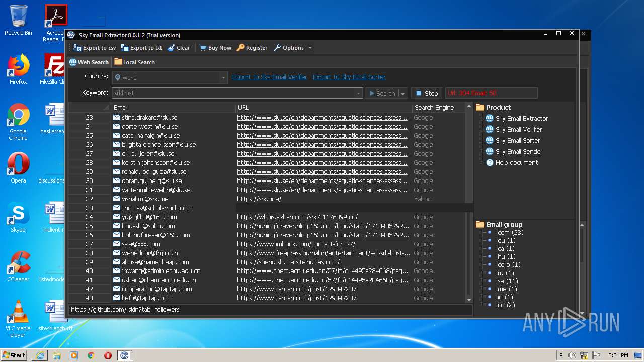Screen dimensions: 644x362
Task: Click Export to txt toolbar button
Action: pyautogui.click(x=141, y=48)
